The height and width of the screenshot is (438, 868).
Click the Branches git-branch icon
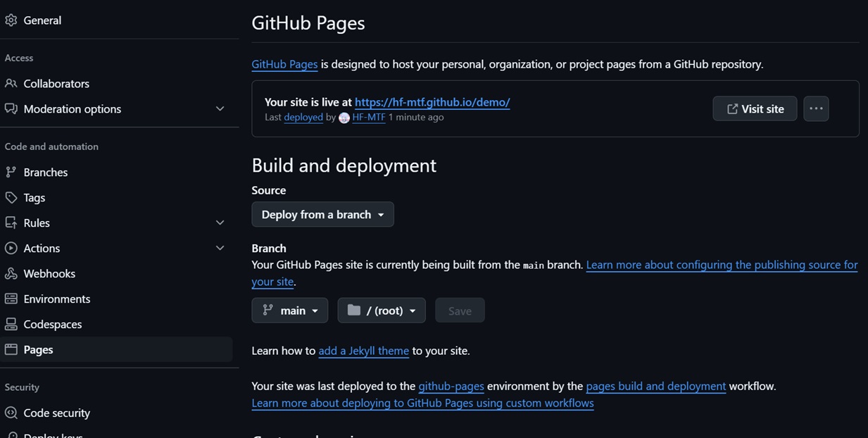(x=11, y=173)
